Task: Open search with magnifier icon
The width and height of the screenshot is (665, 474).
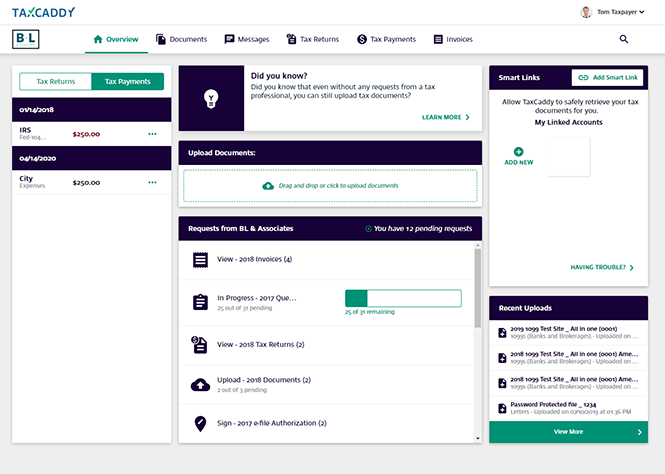Action: click(623, 39)
